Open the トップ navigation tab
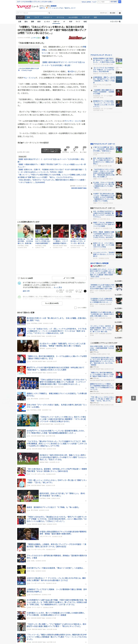Screen dimensions: 138x644 tap(20, 17)
